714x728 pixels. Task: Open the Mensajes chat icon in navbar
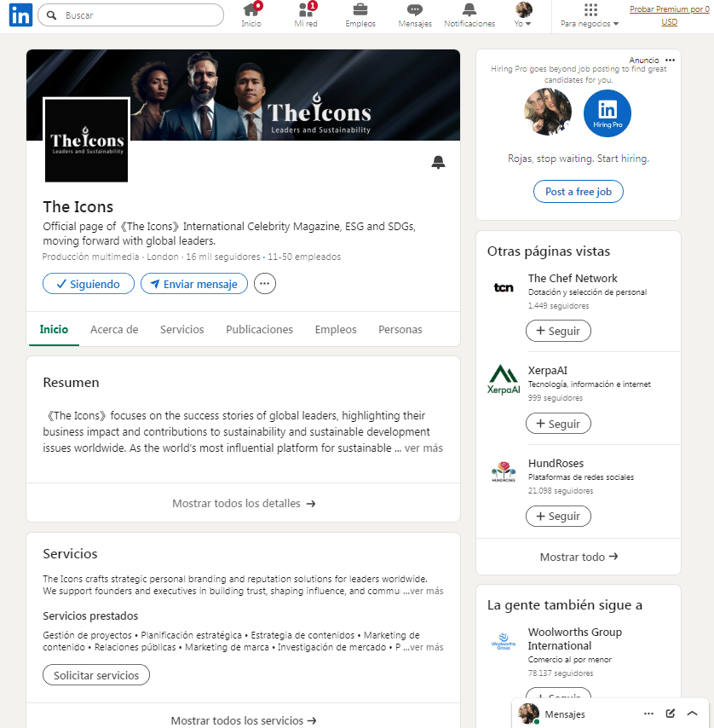(x=415, y=9)
